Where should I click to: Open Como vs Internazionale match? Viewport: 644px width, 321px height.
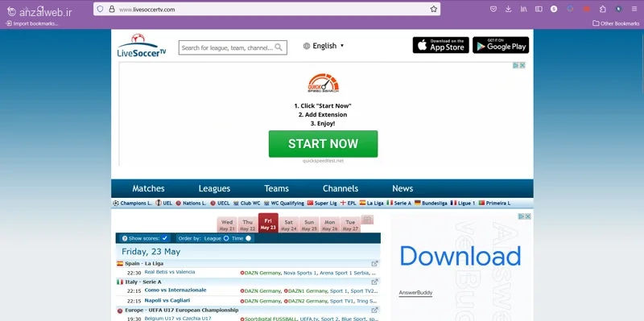coord(175,290)
